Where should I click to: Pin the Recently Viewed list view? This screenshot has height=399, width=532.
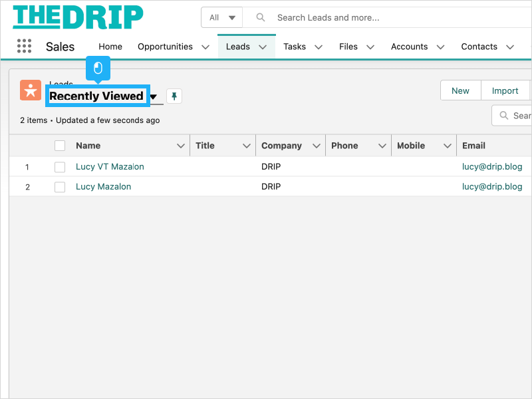tap(174, 96)
